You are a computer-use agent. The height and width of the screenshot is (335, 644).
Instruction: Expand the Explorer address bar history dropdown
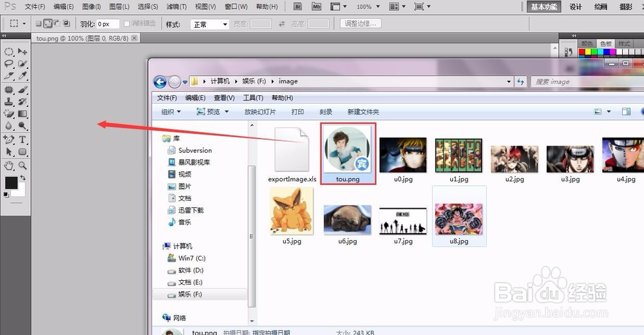pos(509,81)
